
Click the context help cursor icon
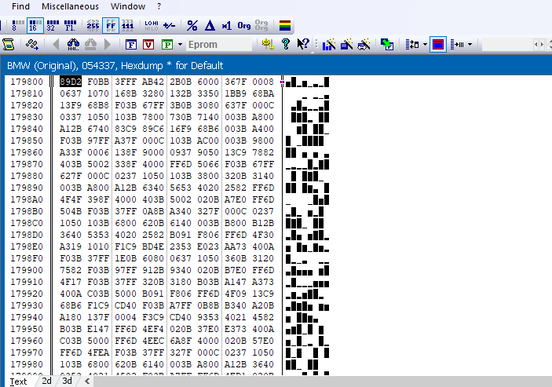[303, 44]
